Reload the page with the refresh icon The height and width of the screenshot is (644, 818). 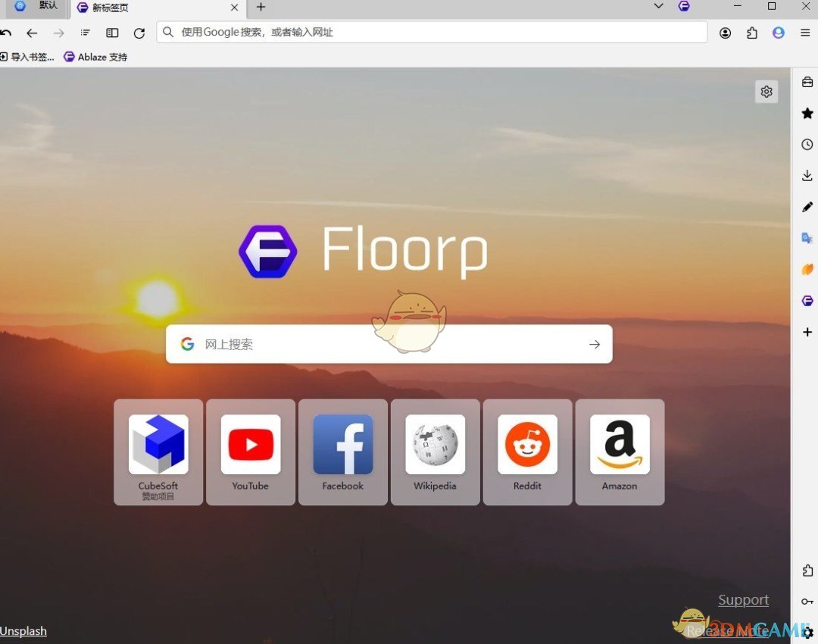coord(139,33)
